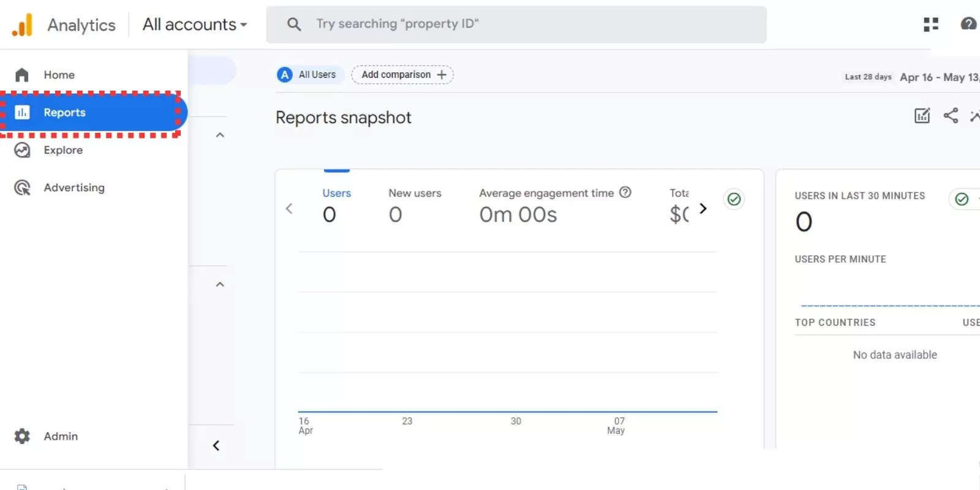The image size is (980, 490).
Task: Click the Customize report icon
Action: pos(922,115)
